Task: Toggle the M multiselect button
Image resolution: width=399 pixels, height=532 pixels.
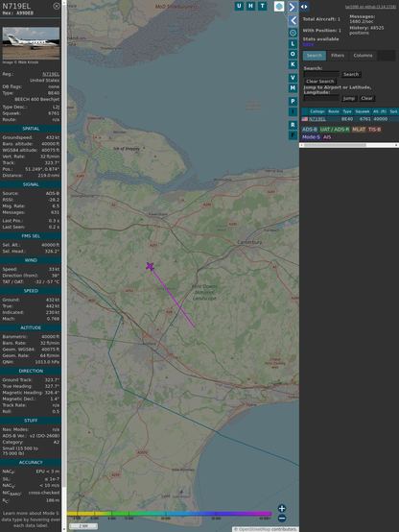Action: 293,88
